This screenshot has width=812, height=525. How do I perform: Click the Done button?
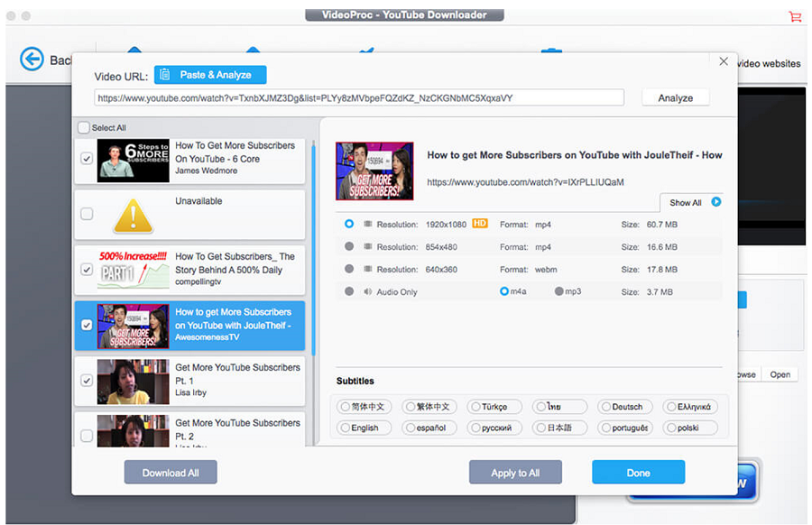639,473
